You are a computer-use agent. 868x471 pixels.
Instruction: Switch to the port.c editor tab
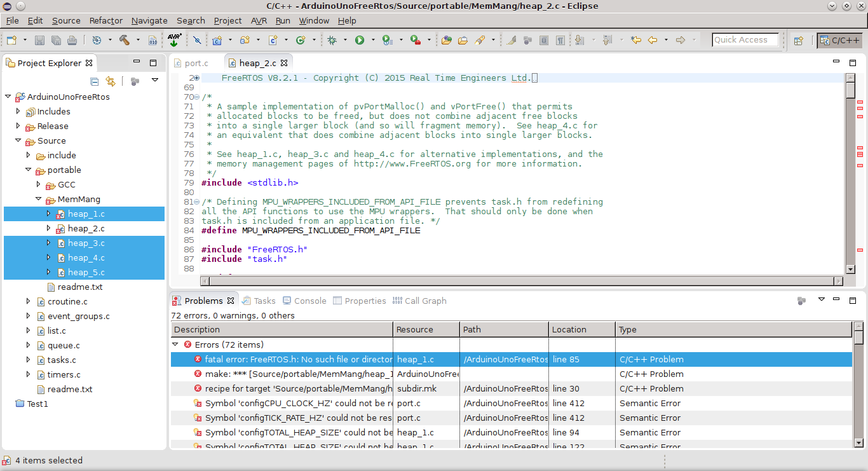pyautogui.click(x=197, y=62)
